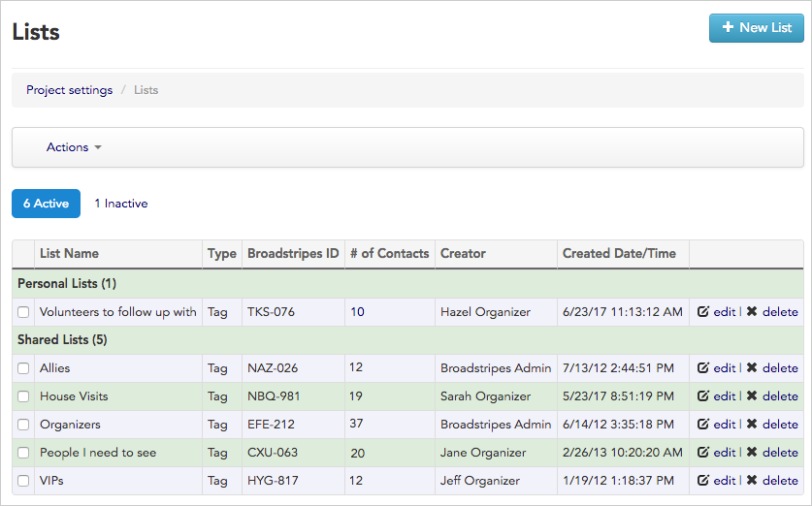Switch to the 1 Inactive tab
The image size is (812, 506).
click(121, 204)
